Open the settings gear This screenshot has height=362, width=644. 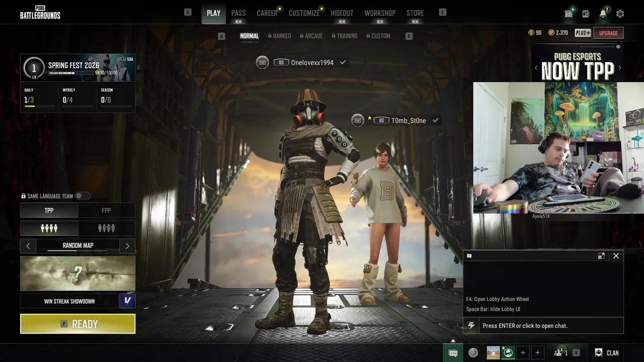[x=620, y=14]
